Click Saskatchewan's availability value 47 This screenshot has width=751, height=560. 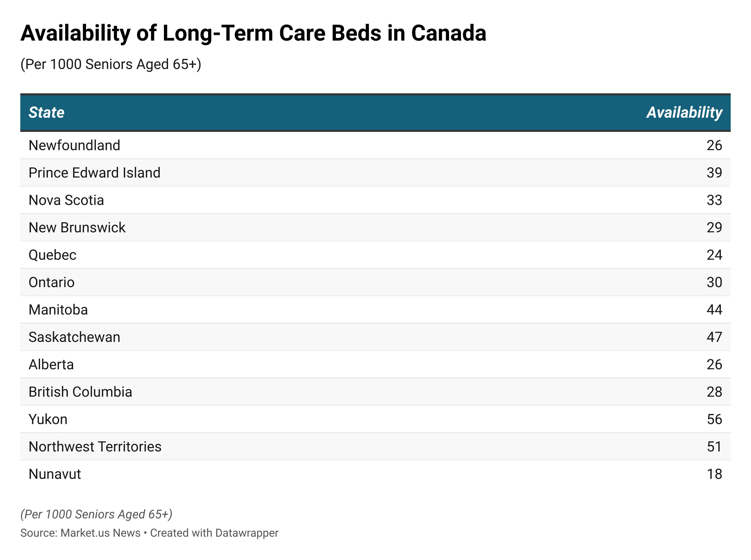tap(714, 337)
